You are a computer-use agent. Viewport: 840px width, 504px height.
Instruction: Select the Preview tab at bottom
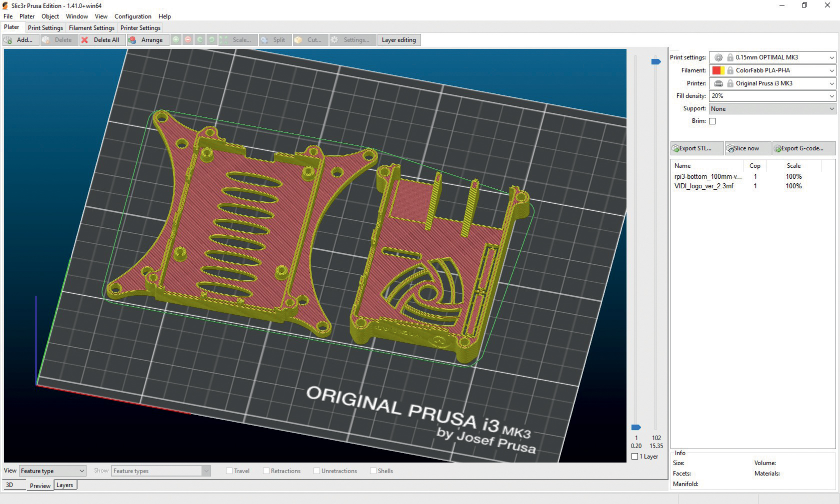coord(40,486)
